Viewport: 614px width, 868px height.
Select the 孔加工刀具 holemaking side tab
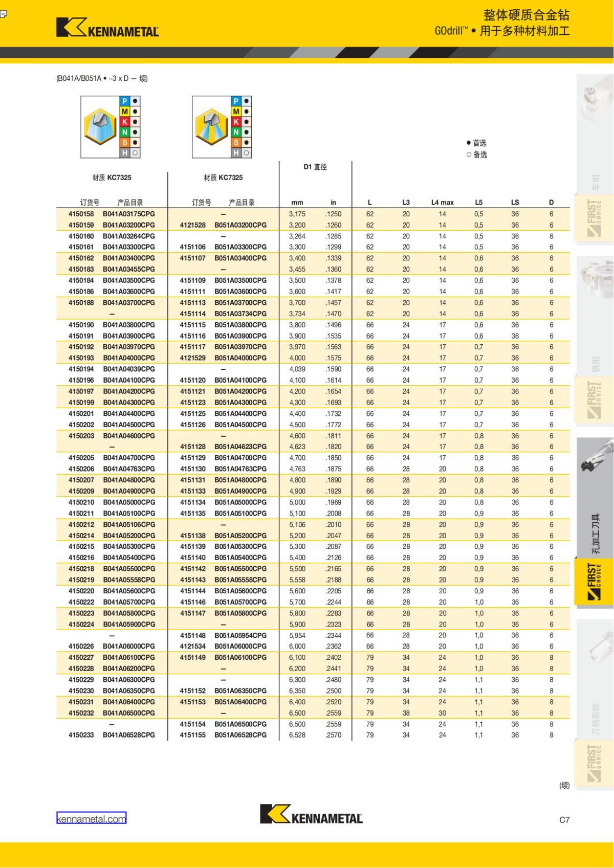tap(595, 533)
